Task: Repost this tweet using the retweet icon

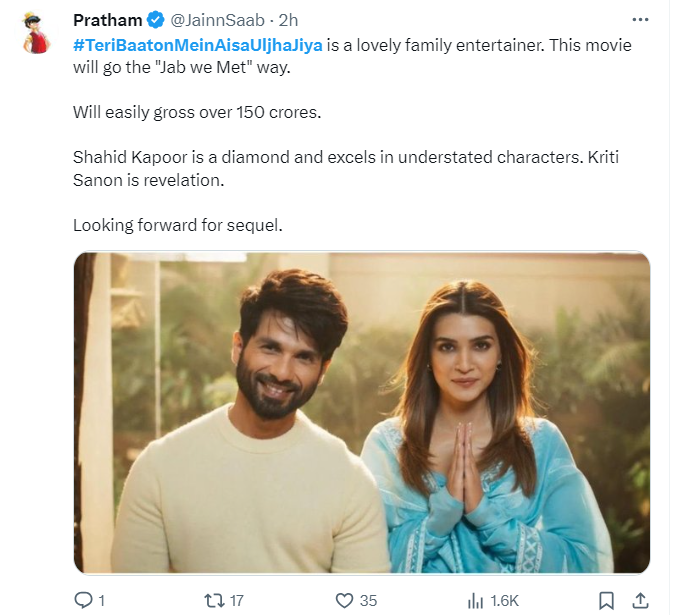Action: pyautogui.click(x=213, y=600)
